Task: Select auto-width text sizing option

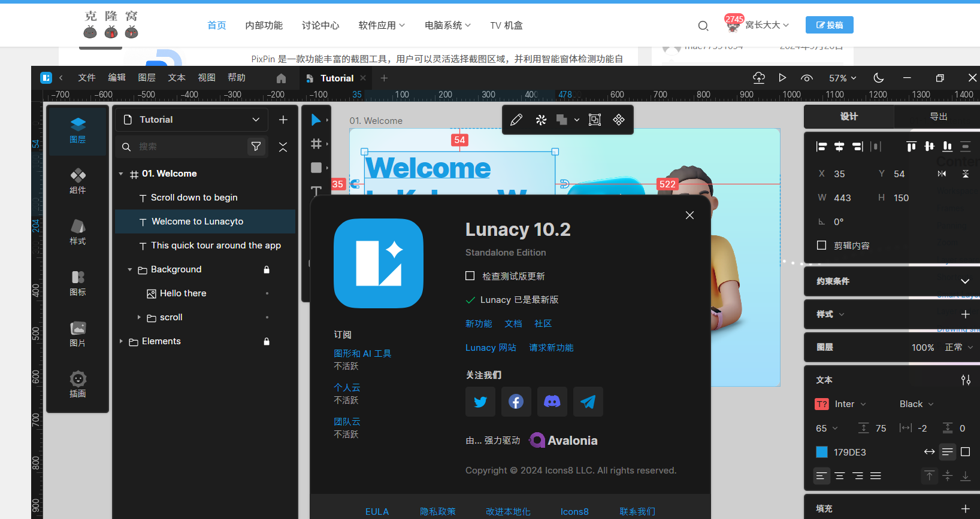Action: coord(929,452)
